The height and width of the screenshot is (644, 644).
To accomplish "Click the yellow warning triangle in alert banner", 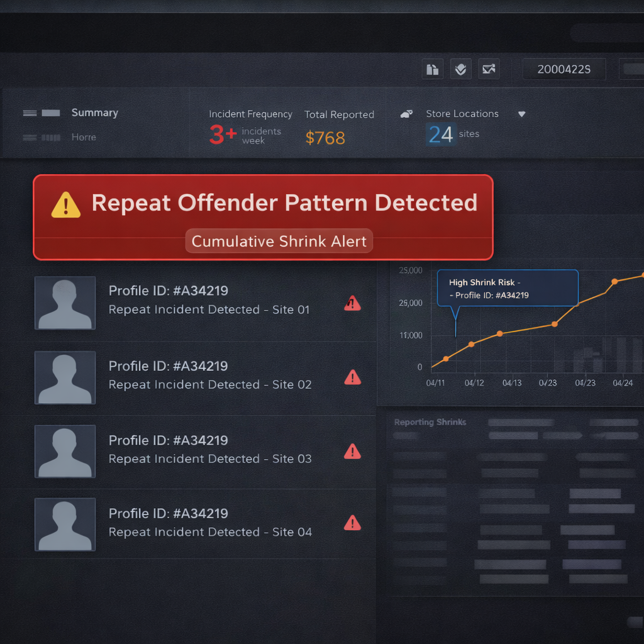I will [66, 205].
